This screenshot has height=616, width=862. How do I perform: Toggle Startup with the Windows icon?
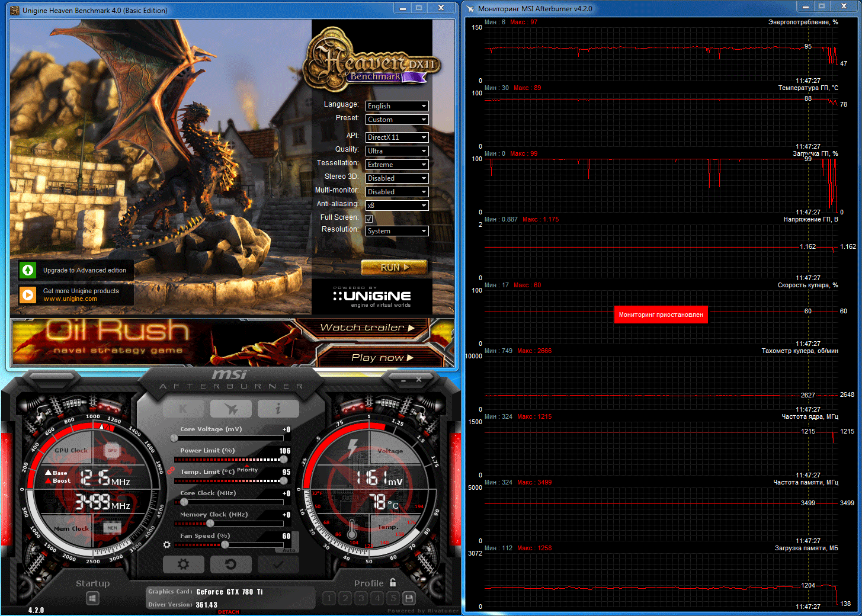pyautogui.click(x=92, y=598)
